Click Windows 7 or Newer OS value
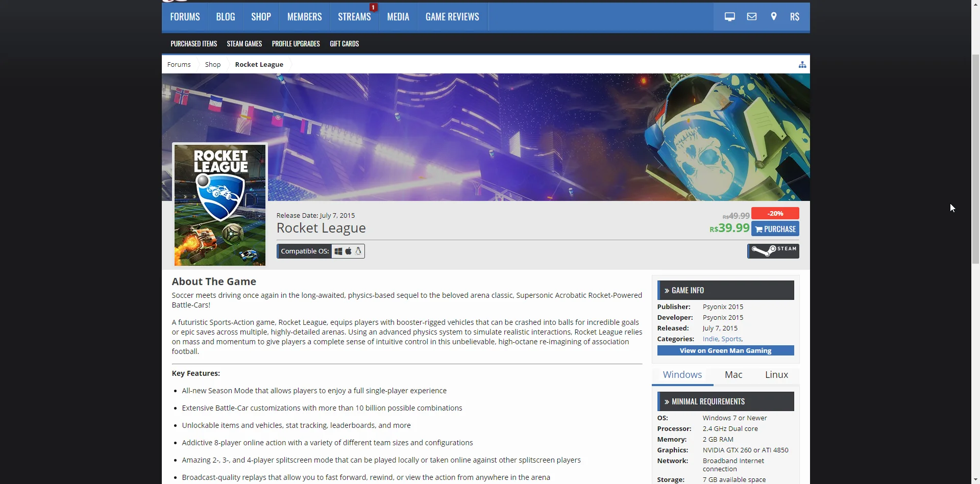The height and width of the screenshot is (484, 980). click(734, 418)
